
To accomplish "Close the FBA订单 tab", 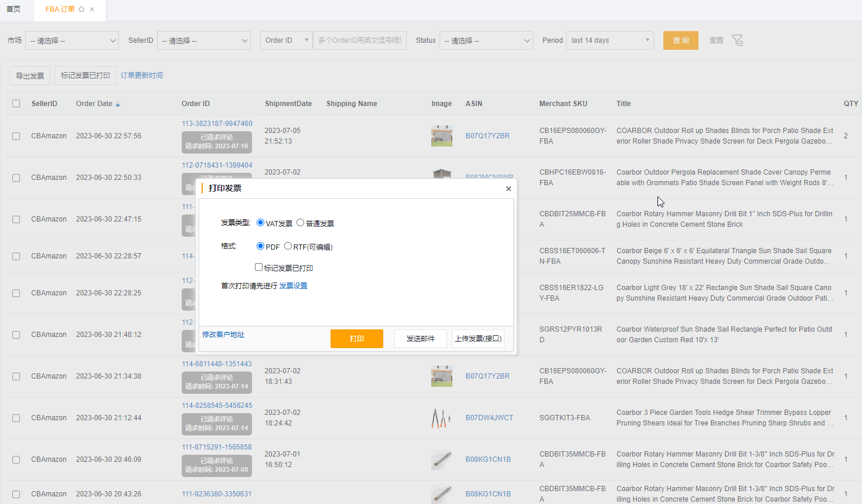I will (92, 9).
